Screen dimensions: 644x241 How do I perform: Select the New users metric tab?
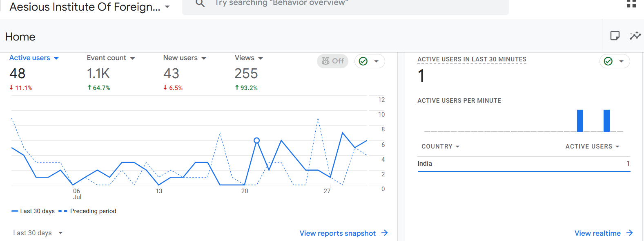[185, 58]
